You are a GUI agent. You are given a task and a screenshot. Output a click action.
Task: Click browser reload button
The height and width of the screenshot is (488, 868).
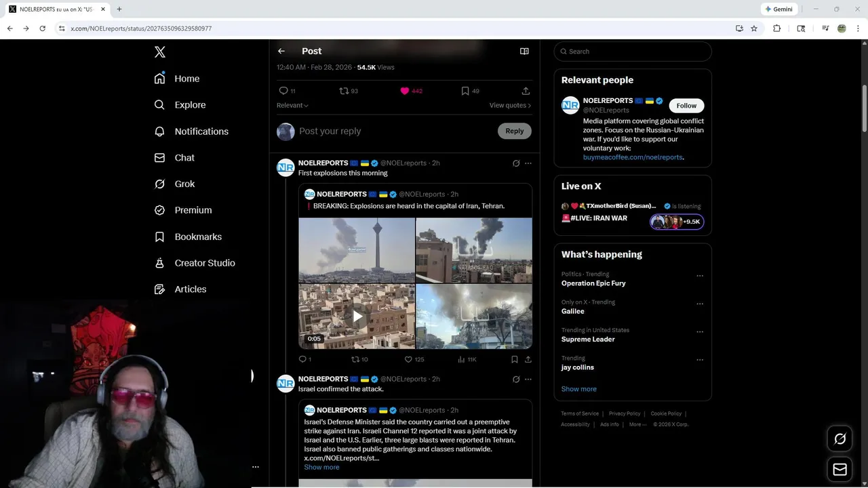coord(42,28)
